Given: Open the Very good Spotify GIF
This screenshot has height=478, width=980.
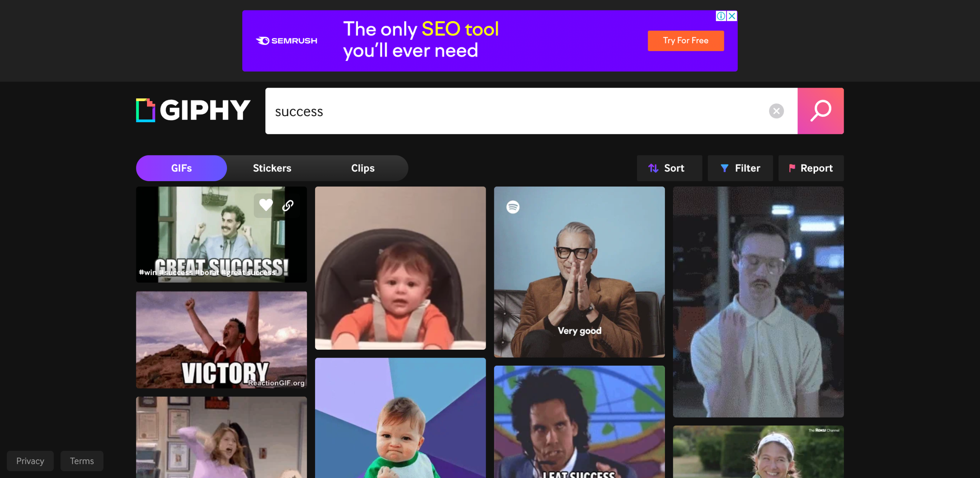Looking at the screenshot, I should pos(579,272).
